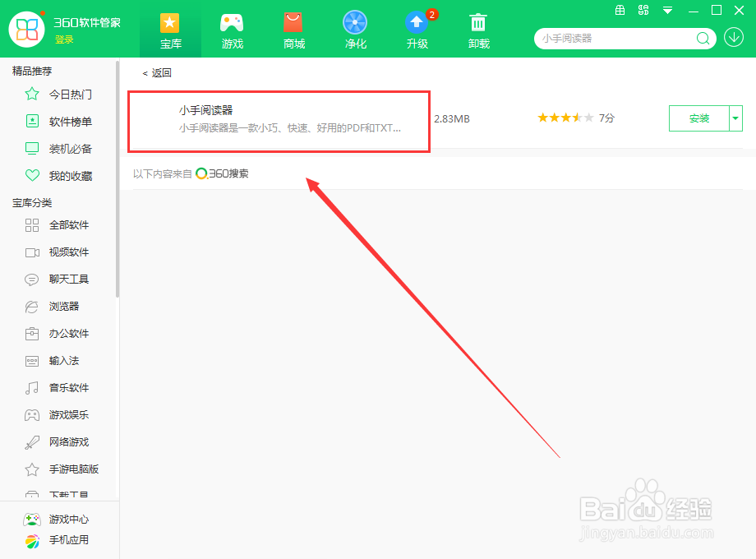The width and height of the screenshot is (756, 559).
Task: Open 装机必备 in sidebar
Action: coord(71,149)
